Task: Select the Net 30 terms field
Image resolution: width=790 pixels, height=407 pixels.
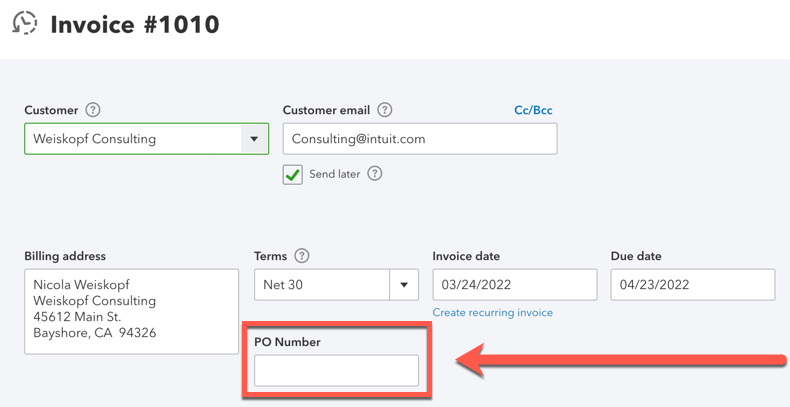Action: (x=321, y=285)
